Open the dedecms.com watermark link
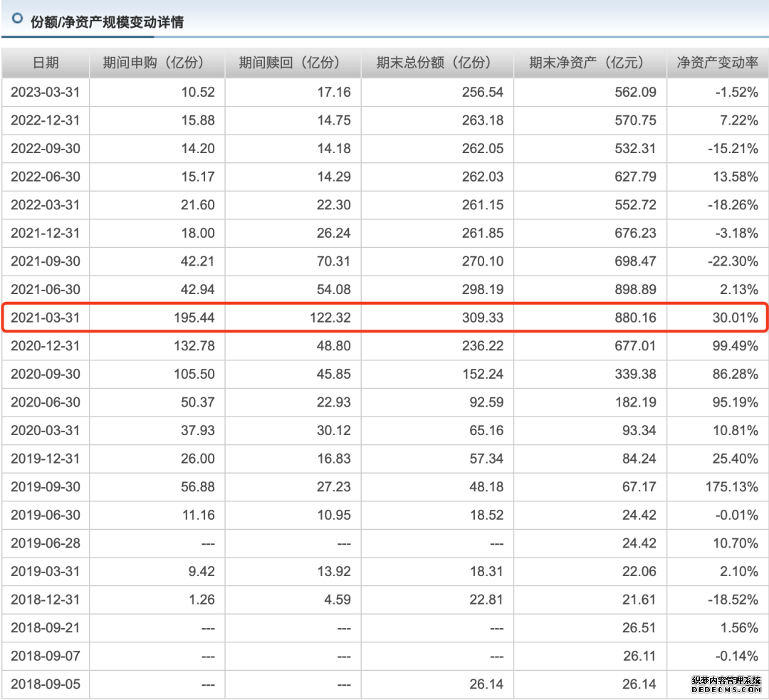Viewport: 769px width, 700px height. [726, 685]
